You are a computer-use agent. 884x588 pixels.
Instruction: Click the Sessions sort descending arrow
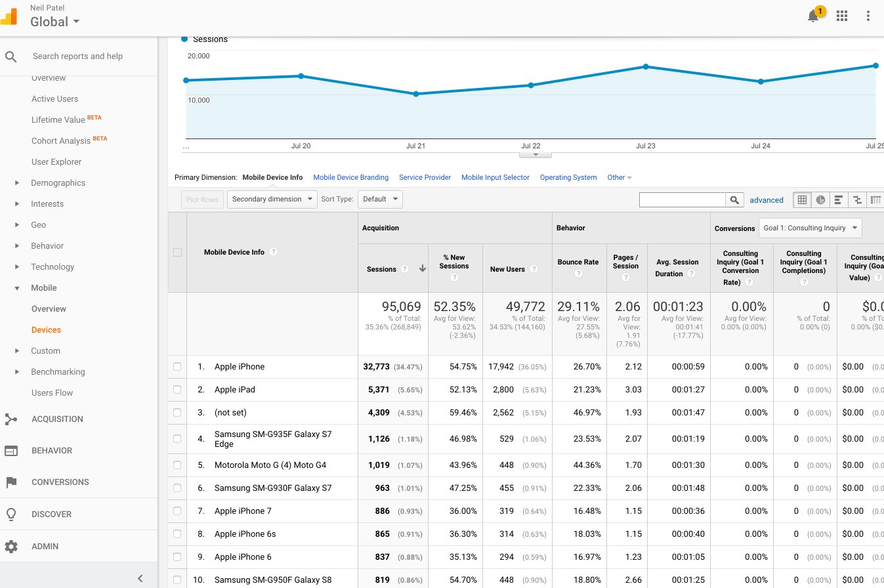coord(423,268)
